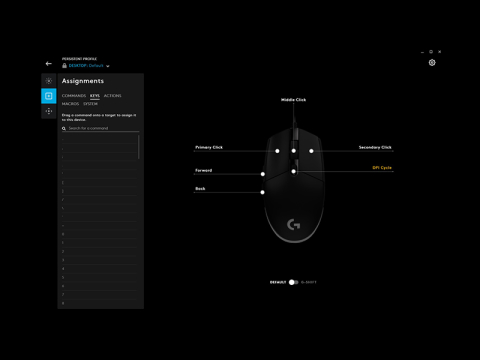480x360 pixels.
Task: Select key '7' in the list
Action: click(99, 295)
